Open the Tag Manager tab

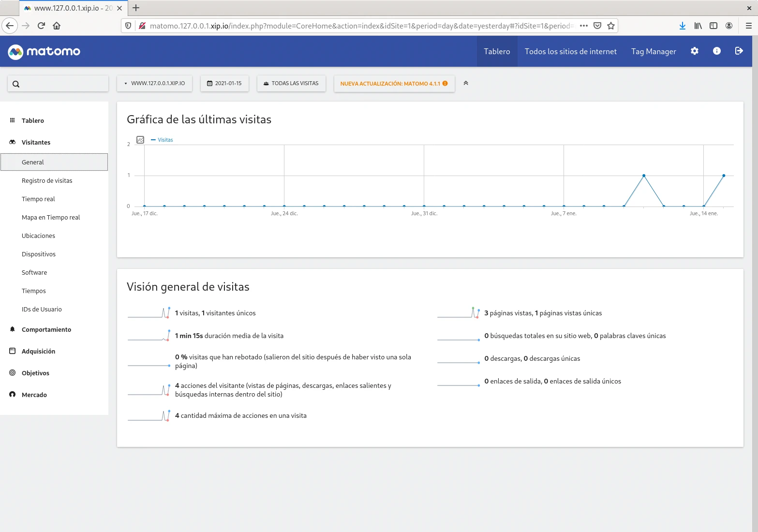653,51
